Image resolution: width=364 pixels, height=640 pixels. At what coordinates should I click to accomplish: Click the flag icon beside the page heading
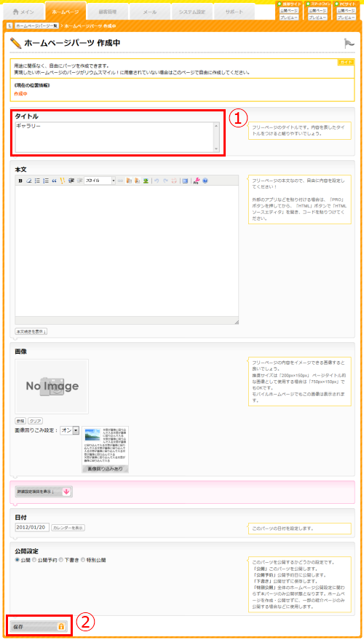point(349,44)
